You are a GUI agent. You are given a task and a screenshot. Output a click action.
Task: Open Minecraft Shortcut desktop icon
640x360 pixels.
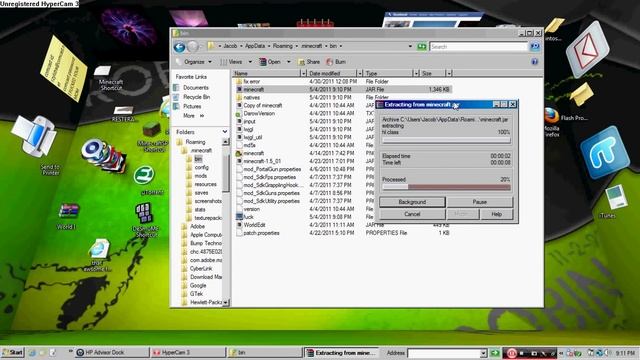(110, 78)
